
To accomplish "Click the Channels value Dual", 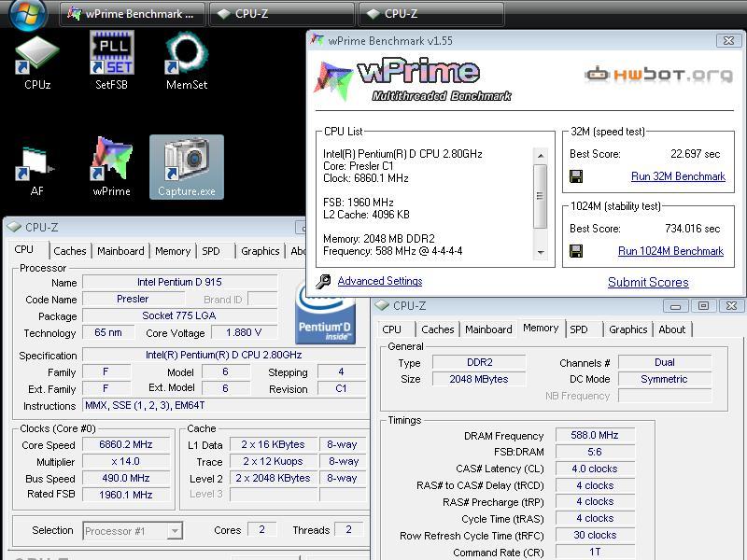I will click(665, 362).
